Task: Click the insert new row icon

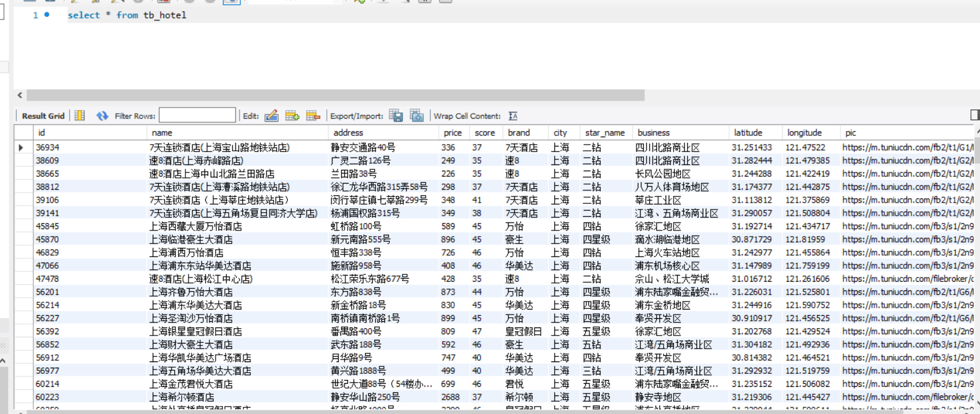Action: click(292, 116)
